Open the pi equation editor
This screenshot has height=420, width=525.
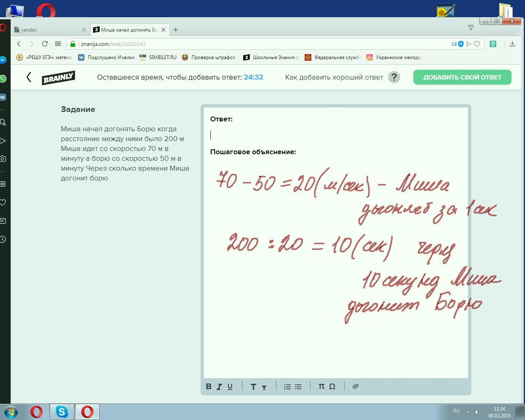pos(322,386)
